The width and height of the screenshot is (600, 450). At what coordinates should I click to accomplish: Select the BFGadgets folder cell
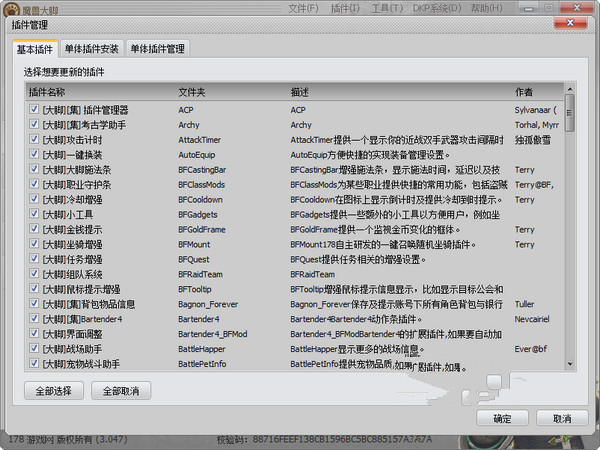pos(198,214)
